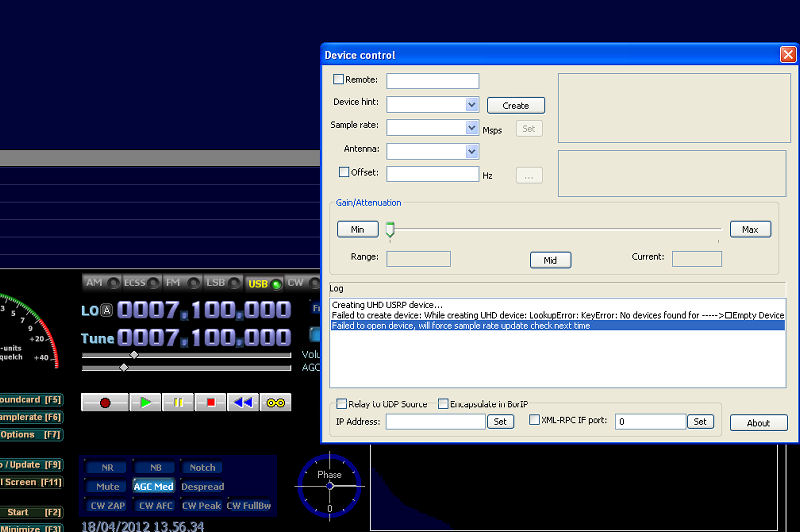Toggle the Notch filter button
This screenshot has height=532, width=800.
coord(203,467)
